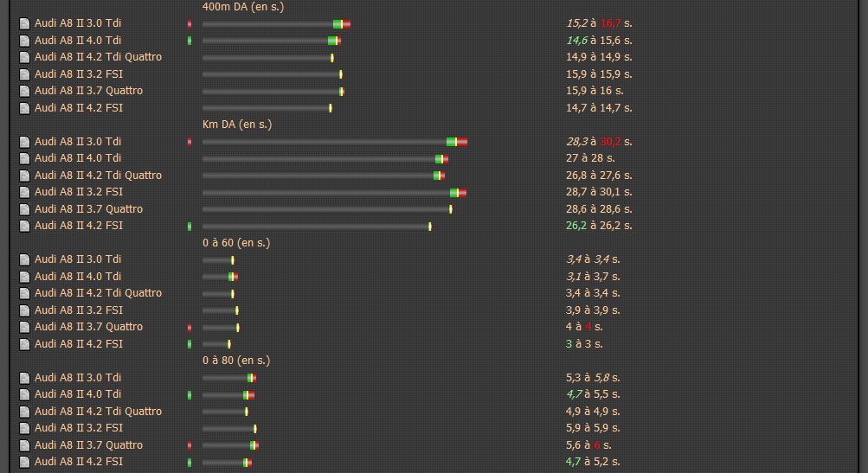Click the "0 à 60 (en s.)" section heading
This screenshot has height=473, width=868.
[x=236, y=243]
